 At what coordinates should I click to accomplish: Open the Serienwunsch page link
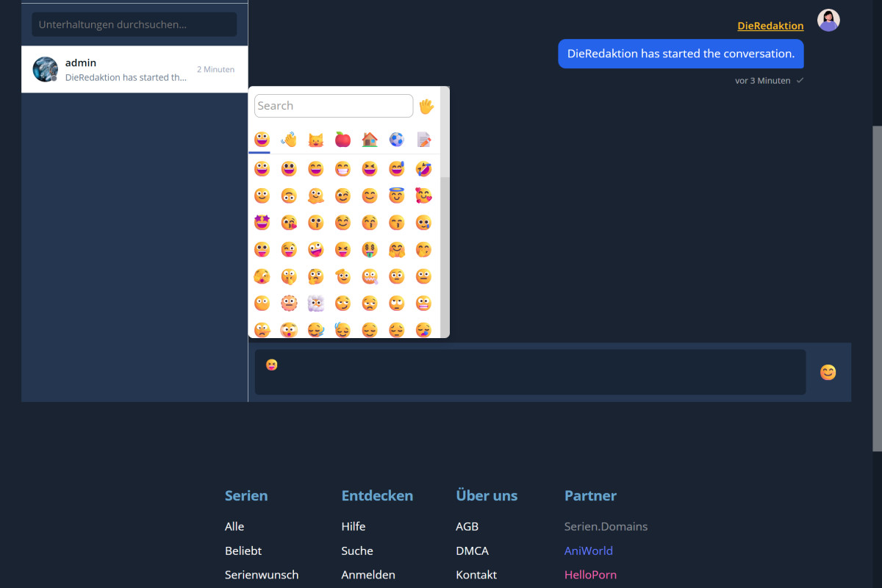(262, 574)
